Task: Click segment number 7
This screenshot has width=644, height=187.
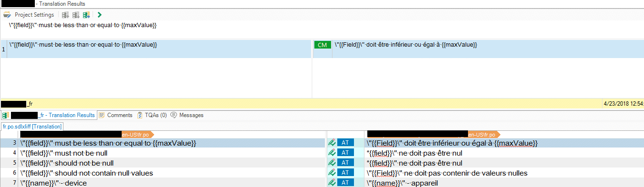Action: tap(15, 183)
